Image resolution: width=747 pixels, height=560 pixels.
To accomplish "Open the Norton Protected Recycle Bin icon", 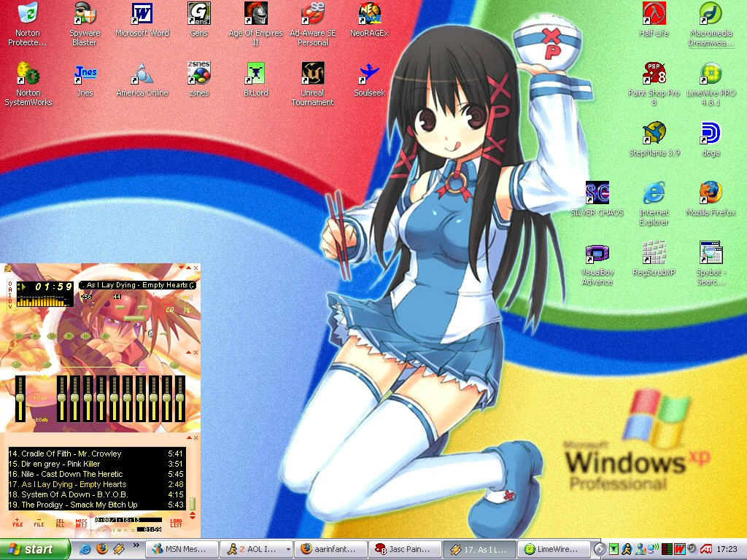I will click(28, 24).
